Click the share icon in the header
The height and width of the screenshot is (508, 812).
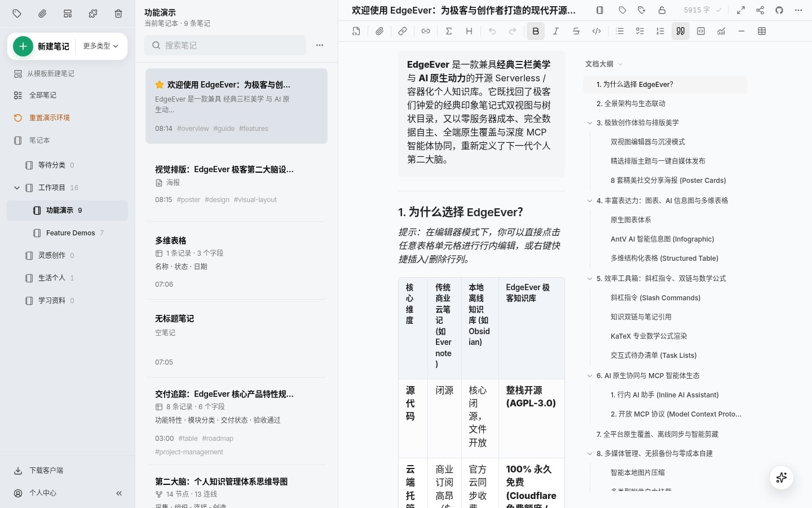(760, 10)
